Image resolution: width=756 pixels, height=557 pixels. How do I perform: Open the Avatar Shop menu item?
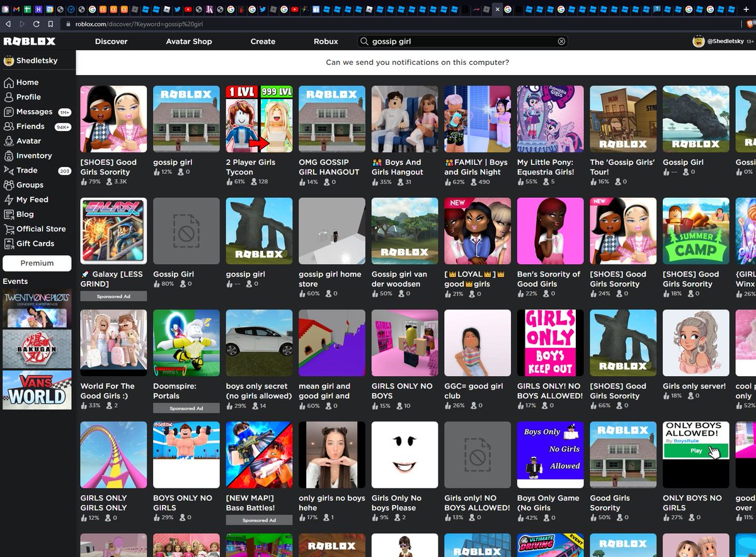click(189, 42)
